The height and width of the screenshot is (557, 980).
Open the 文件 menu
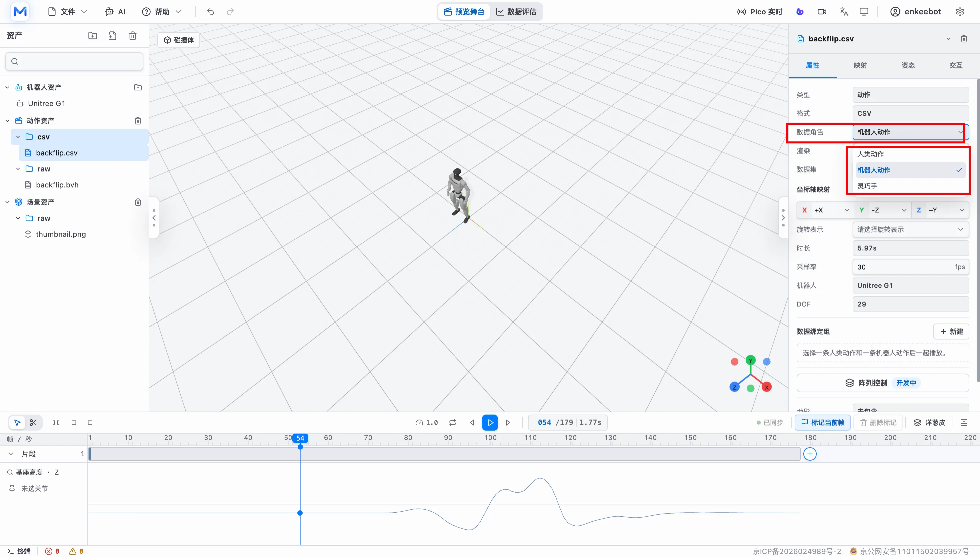[68, 12]
